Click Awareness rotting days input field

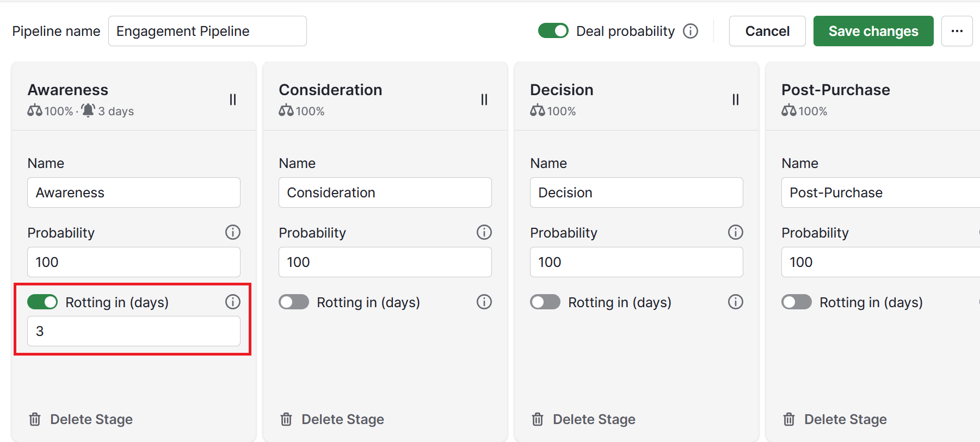(134, 331)
